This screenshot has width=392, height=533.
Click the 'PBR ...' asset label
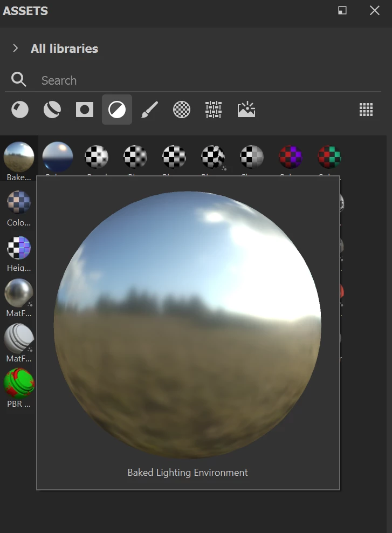pyautogui.click(x=19, y=404)
